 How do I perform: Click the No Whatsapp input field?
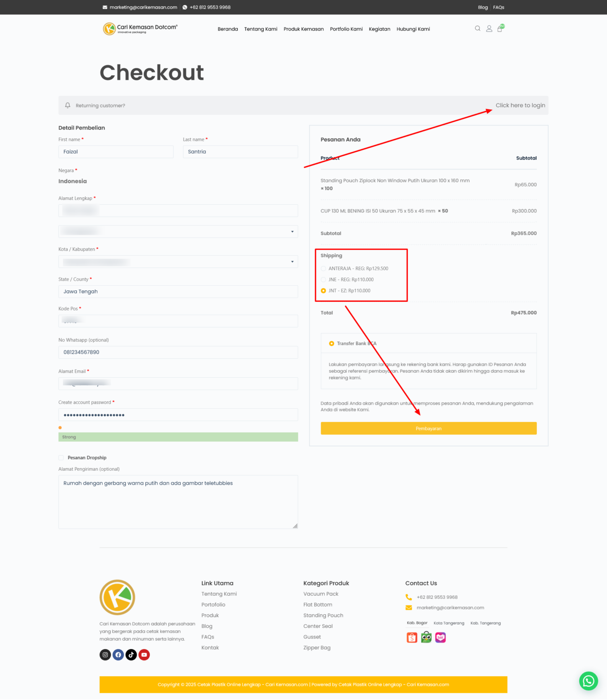(x=178, y=352)
